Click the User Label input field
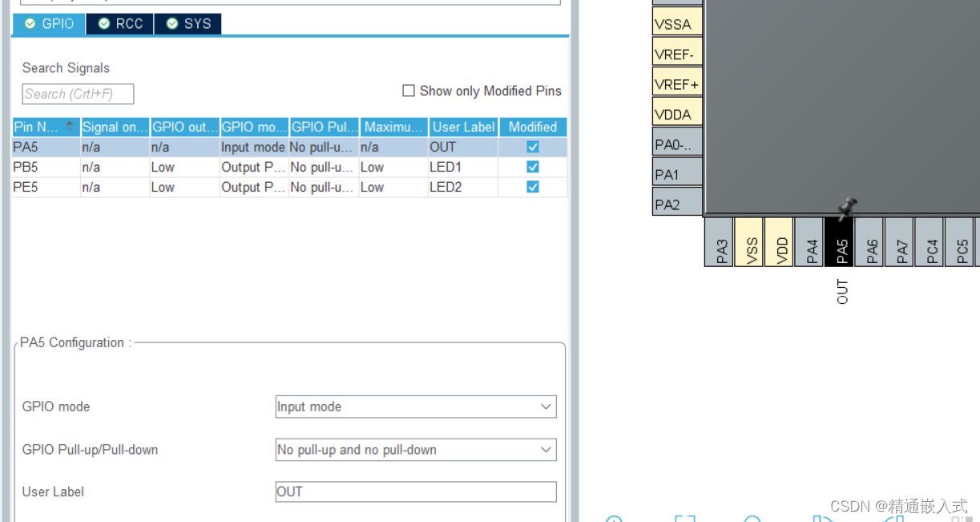 tap(416, 492)
